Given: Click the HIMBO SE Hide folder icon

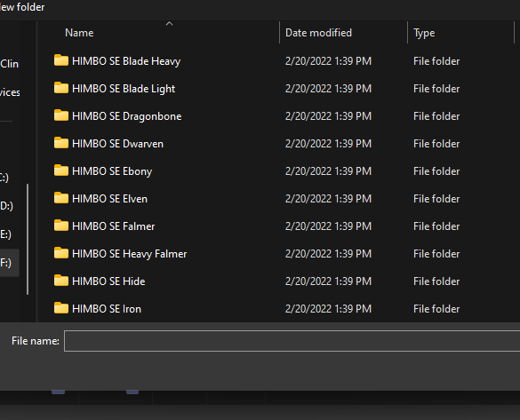Looking at the screenshot, I should coord(61,281).
